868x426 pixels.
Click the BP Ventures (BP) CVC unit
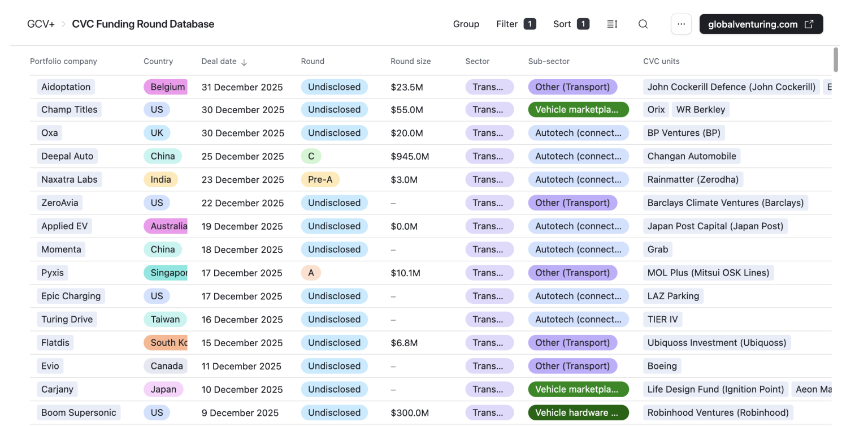point(684,133)
